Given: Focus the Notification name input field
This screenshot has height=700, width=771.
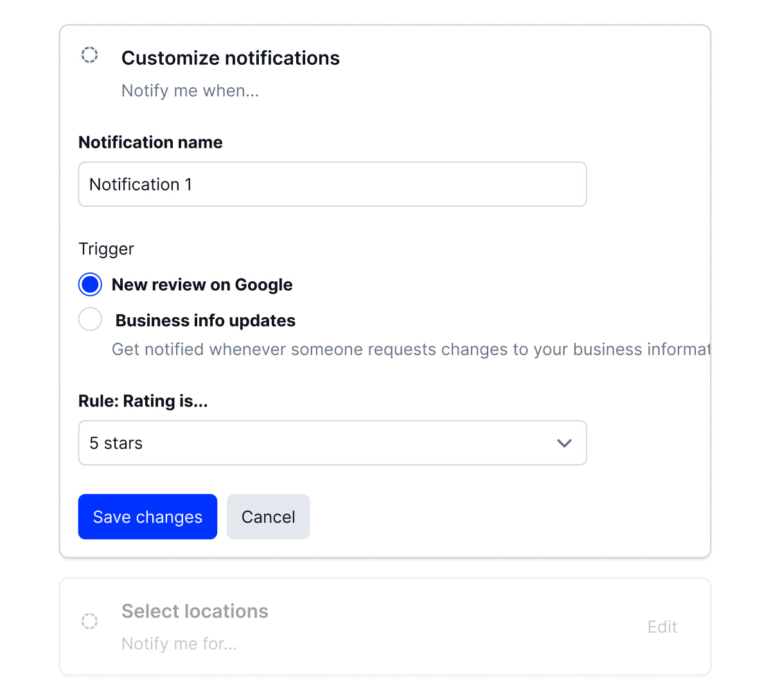Looking at the screenshot, I should click(332, 184).
